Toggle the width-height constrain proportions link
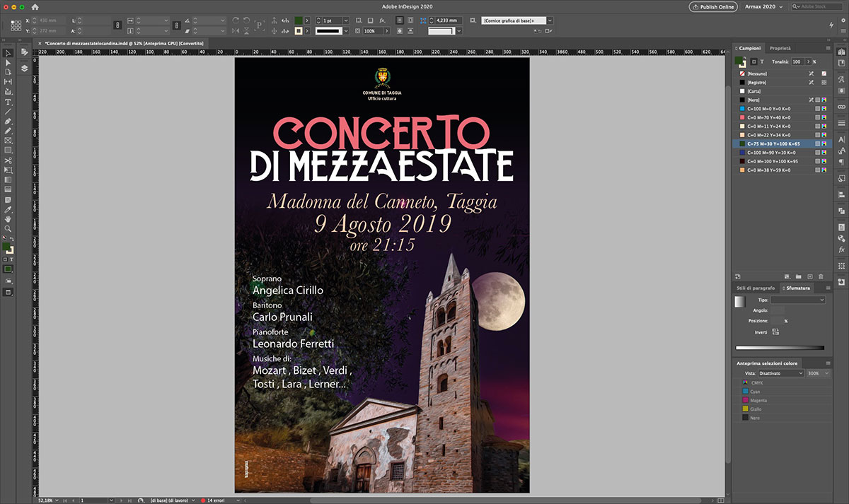This screenshot has height=504, width=849. [x=118, y=25]
